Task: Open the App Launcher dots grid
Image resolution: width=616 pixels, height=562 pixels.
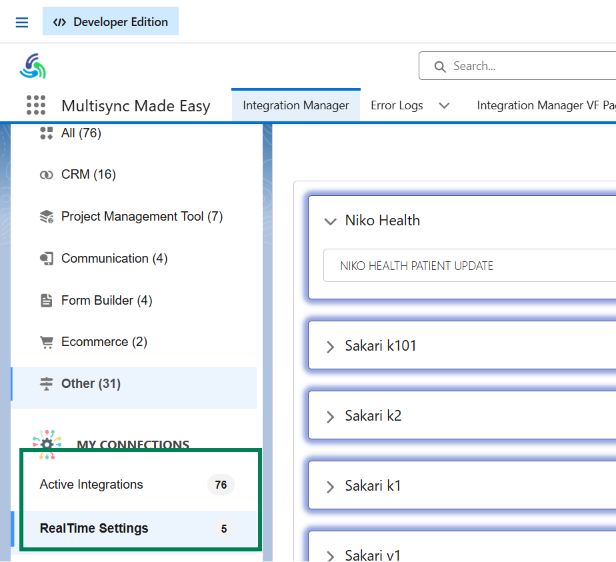Action: [36, 105]
